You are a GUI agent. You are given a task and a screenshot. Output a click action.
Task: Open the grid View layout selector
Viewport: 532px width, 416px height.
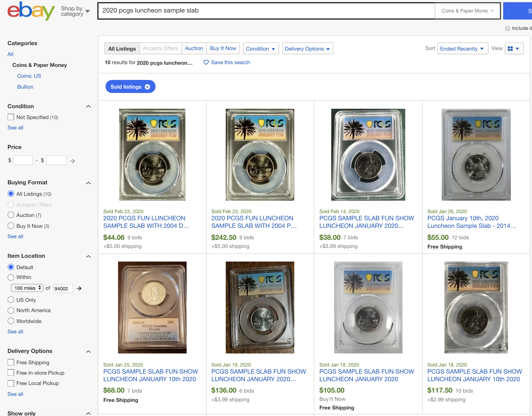pyautogui.click(x=514, y=49)
